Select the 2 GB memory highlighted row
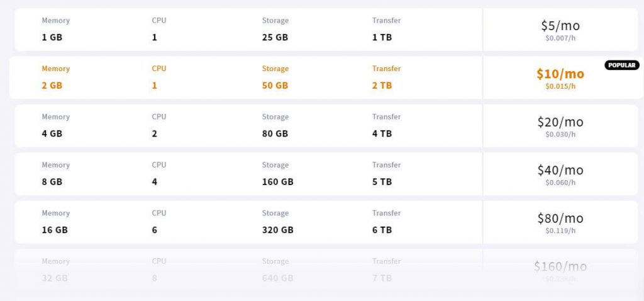The image size is (644, 301). [326, 77]
